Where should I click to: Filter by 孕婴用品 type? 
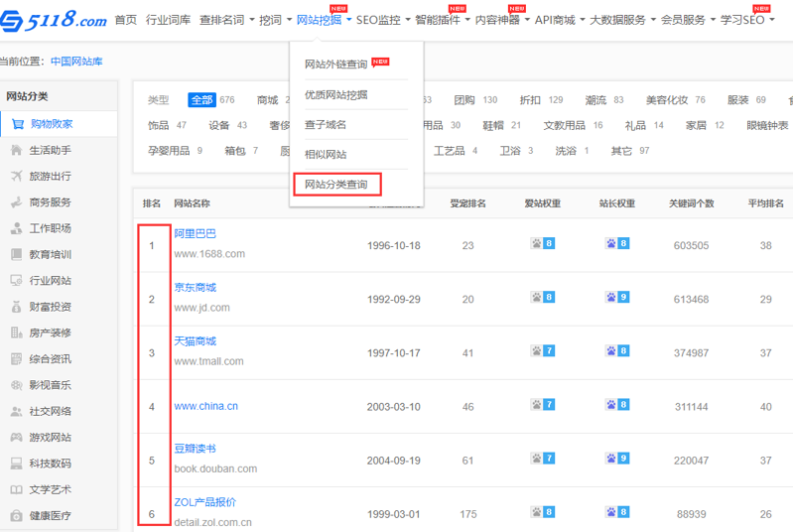169,150
